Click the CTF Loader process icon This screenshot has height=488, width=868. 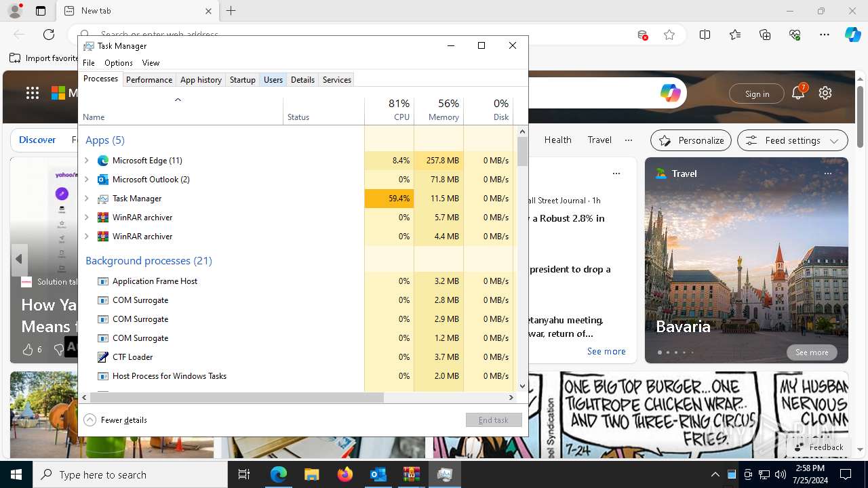click(x=103, y=357)
